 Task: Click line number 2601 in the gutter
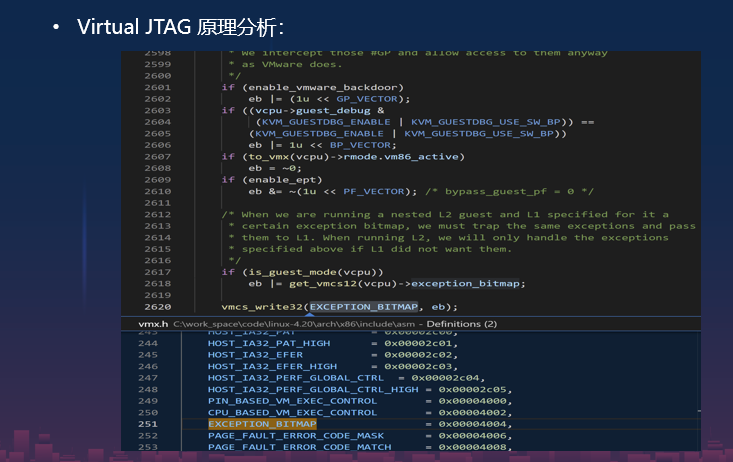[x=157, y=88]
